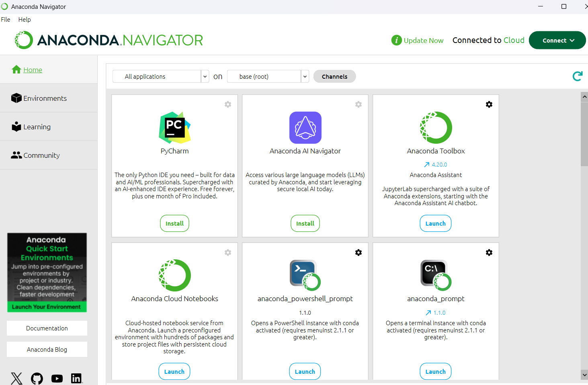Click the Update Now link

424,41
